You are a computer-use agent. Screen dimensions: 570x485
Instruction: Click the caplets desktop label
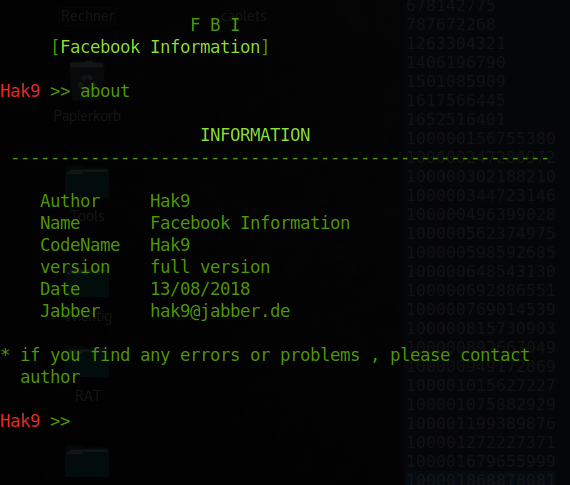tap(244, 16)
